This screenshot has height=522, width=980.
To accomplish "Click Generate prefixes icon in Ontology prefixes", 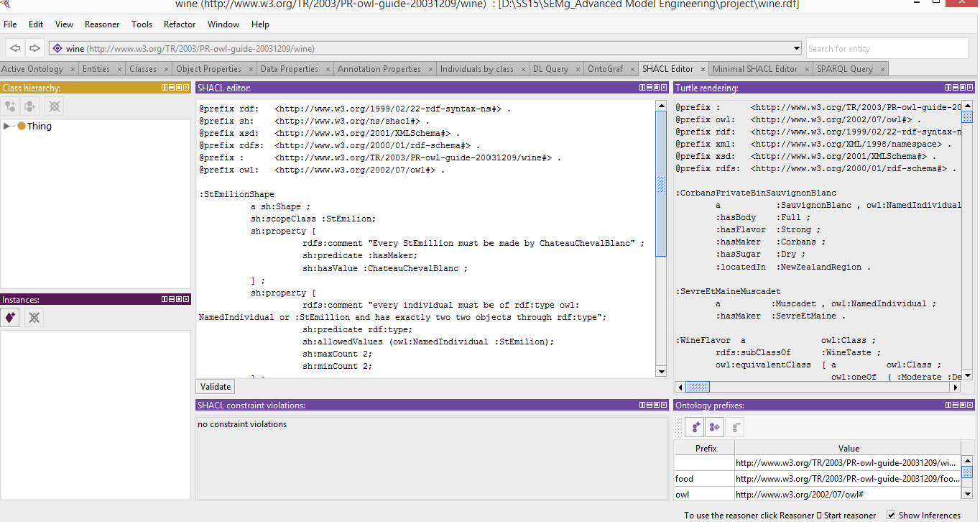I will click(x=714, y=427).
